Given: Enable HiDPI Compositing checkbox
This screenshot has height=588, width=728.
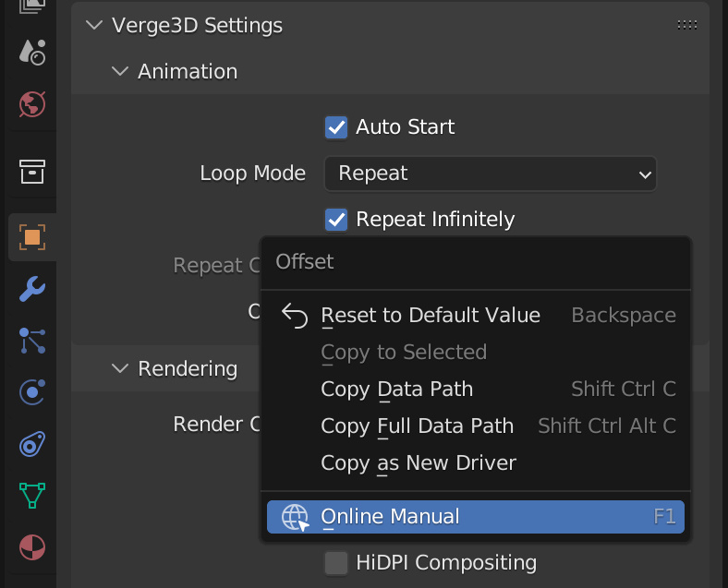Looking at the screenshot, I should pos(336,562).
